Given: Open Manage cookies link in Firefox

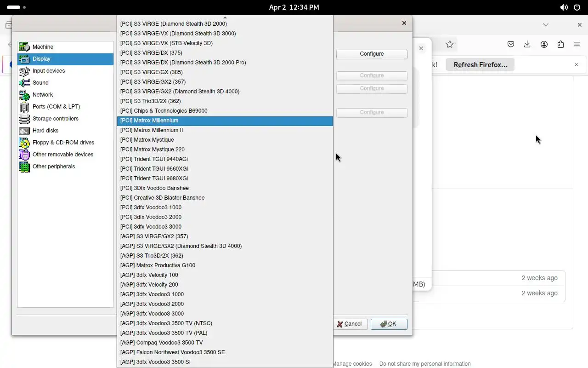Looking at the screenshot, I should (352, 363).
